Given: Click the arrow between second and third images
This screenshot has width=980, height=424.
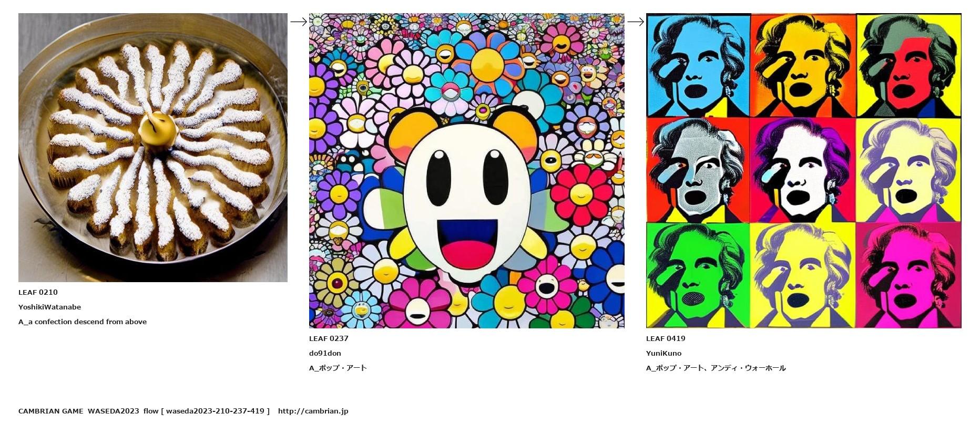Looking at the screenshot, I should click(x=636, y=22).
